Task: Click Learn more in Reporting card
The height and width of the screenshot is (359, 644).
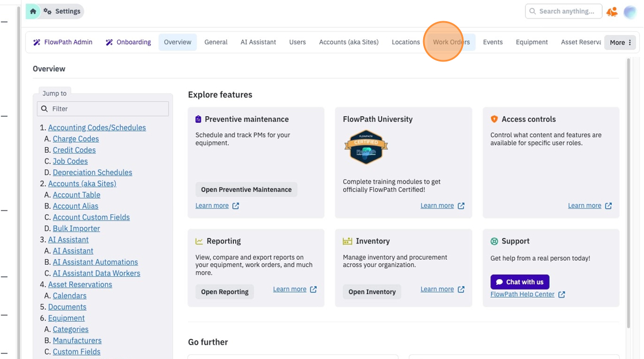Action: coord(290,289)
